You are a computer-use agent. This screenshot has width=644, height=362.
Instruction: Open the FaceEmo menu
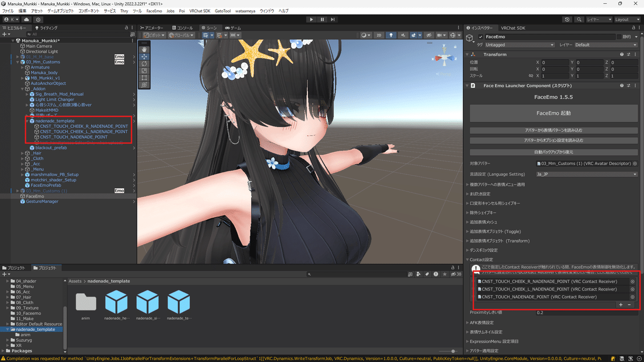coord(155,11)
